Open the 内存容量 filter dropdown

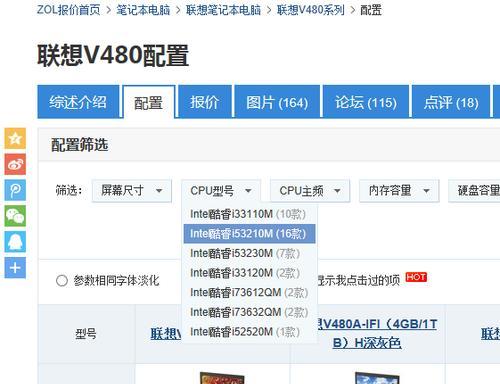pyautogui.click(x=399, y=191)
